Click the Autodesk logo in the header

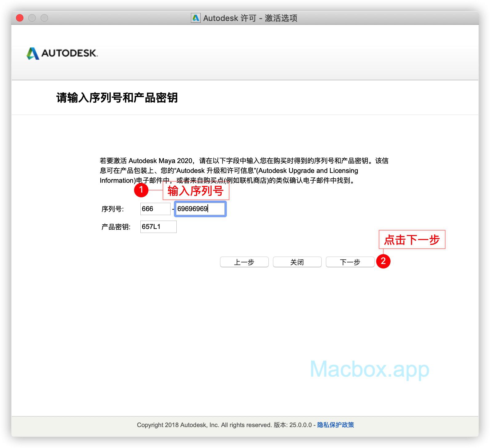click(62, 53)
